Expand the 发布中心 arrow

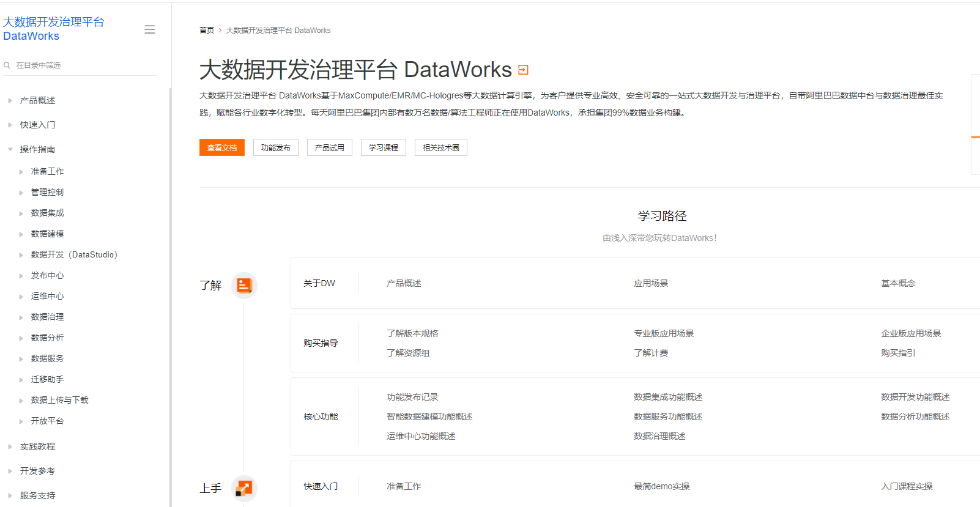coord(21,276)
